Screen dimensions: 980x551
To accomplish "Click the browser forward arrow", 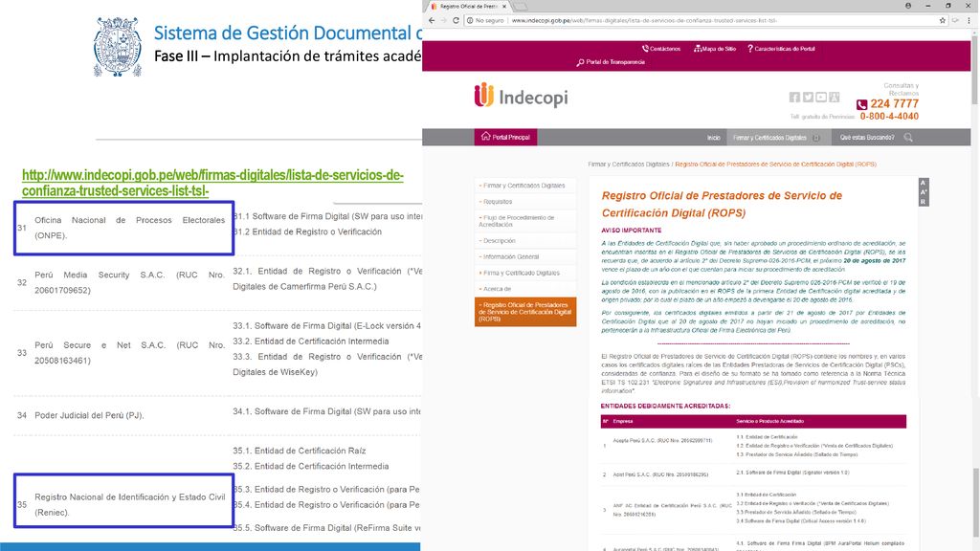I will 444,21.
